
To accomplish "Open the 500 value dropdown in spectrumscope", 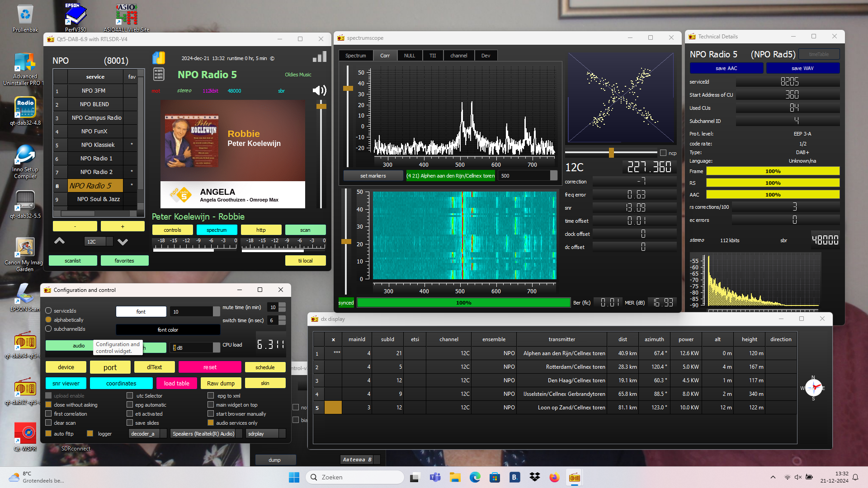I will (528, 176).
